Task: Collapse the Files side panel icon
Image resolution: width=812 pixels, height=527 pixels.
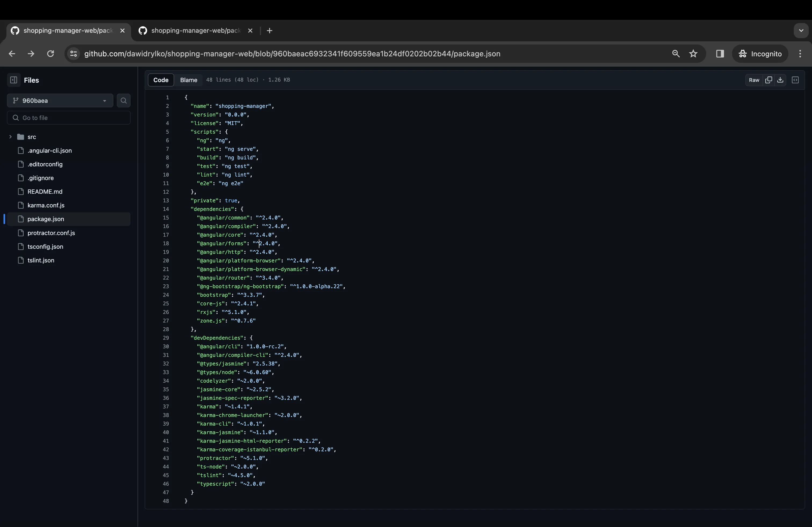Action: pos(14,80)
